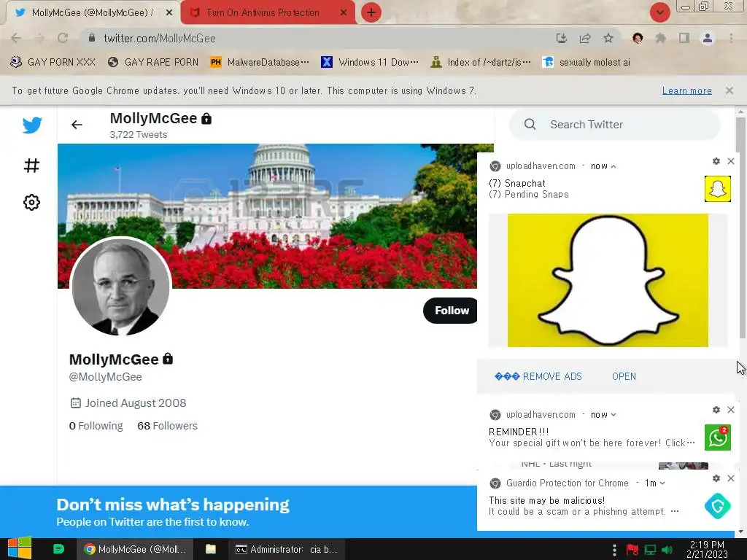Click the 'Joined August 2008' text
747x560 pixels.
[x=135, y=403]
